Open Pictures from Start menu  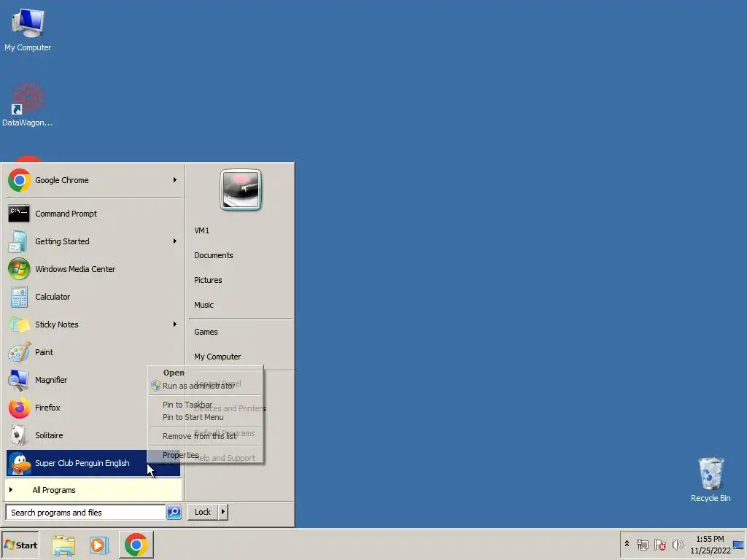coord(208,280)
